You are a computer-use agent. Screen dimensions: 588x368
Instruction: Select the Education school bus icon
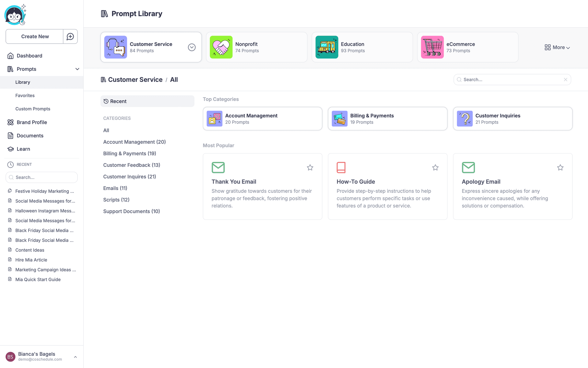click(x=327, y=47)
